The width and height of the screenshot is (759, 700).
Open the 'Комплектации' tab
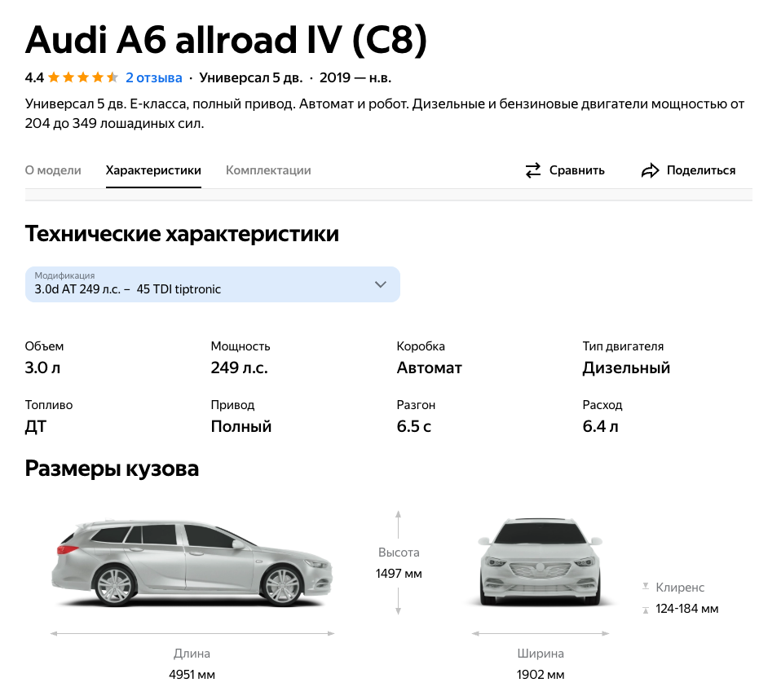268,170
